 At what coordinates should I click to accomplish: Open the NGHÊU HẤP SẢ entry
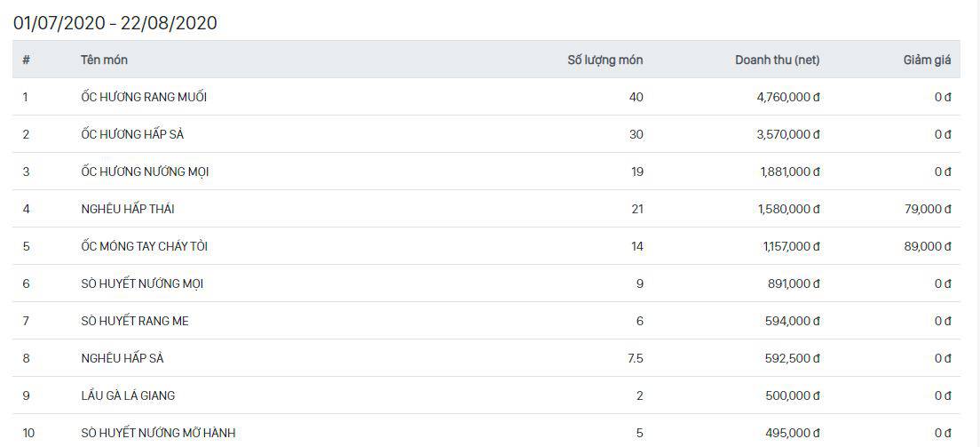tap(122, 358)
